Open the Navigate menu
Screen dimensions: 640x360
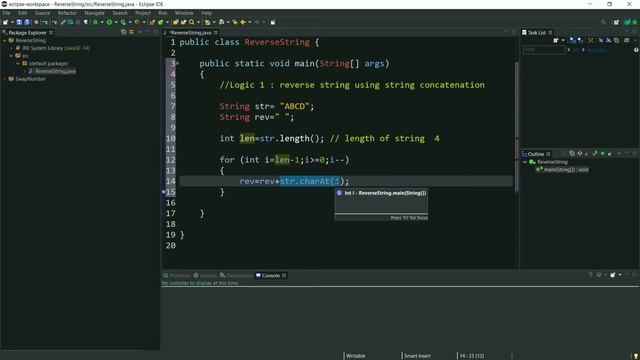pos(94,13)
